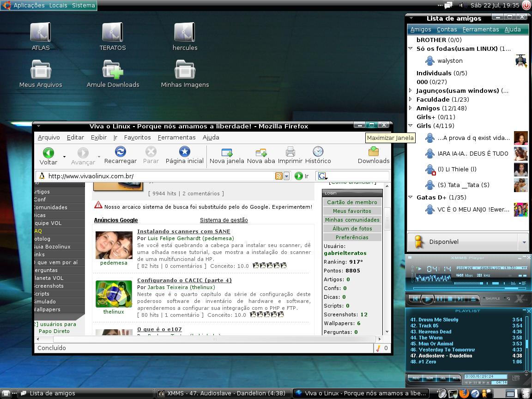Expand the Amigos (12/148) group
532x399 pixels.
pyautogui.click(x=411, y=108)
